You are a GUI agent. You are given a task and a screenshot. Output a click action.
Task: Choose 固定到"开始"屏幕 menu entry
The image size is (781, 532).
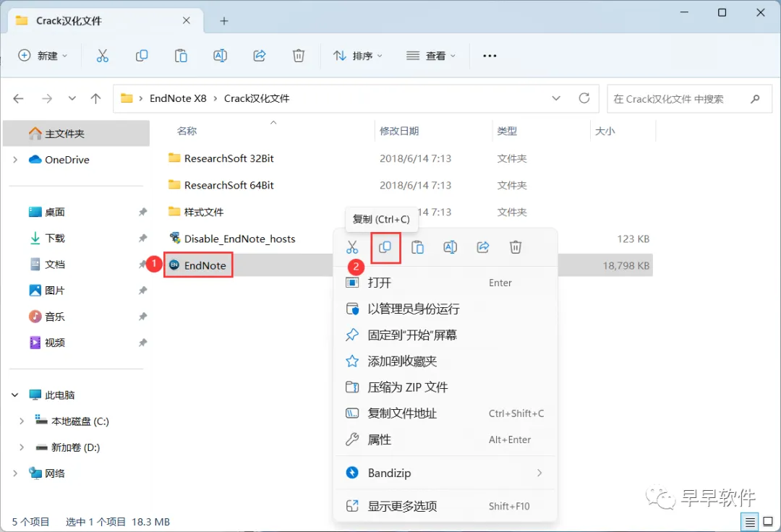point(445,335)
